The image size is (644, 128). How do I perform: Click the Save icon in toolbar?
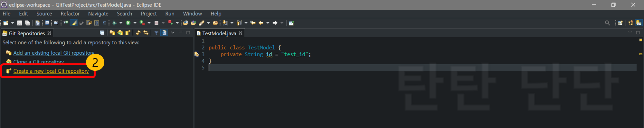pos(20,23)
